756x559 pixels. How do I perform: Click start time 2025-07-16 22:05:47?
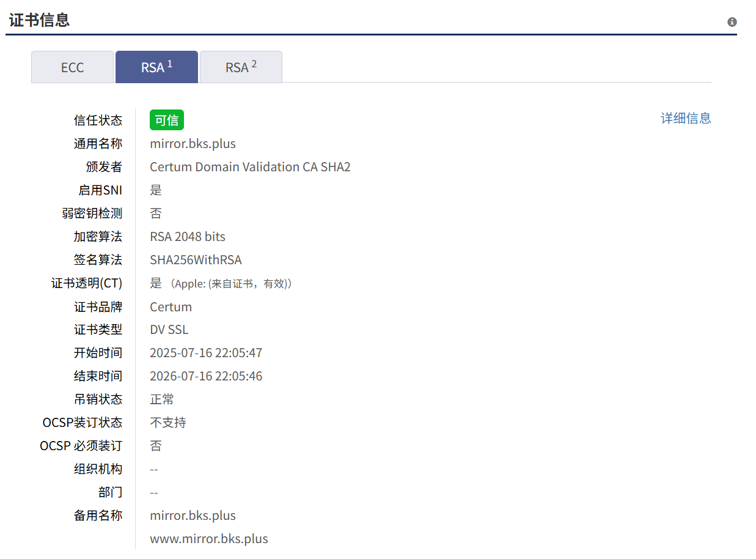[x=206, y=353]
